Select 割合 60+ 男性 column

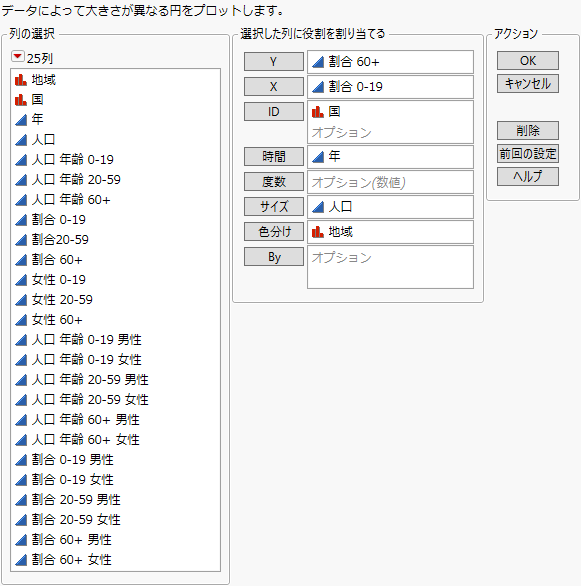pos(115,540)
